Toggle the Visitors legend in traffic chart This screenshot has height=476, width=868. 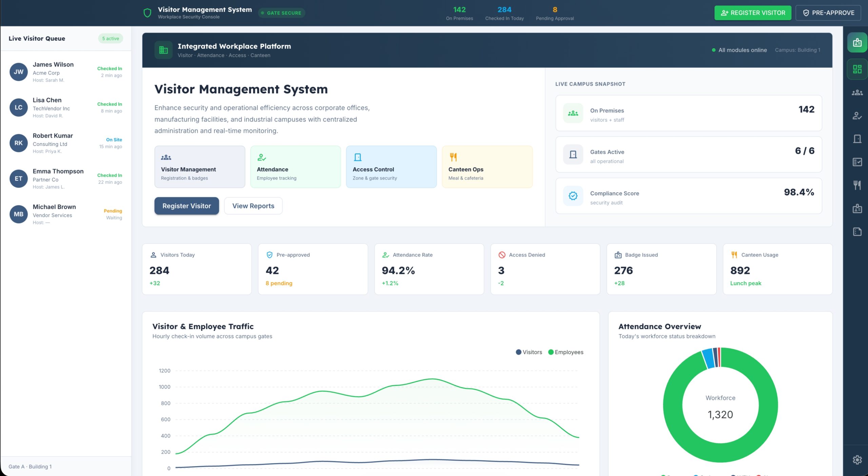coord(529,352)
